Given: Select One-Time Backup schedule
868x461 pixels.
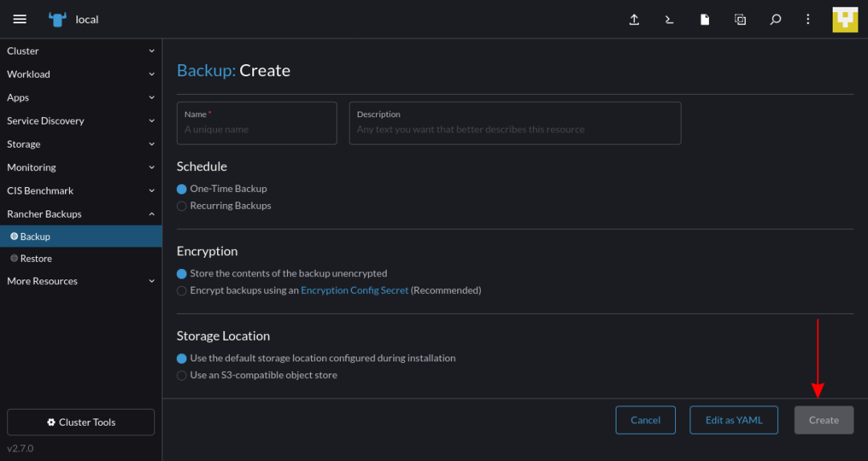Looking at the screenshot, I should (x=182, y=190).
